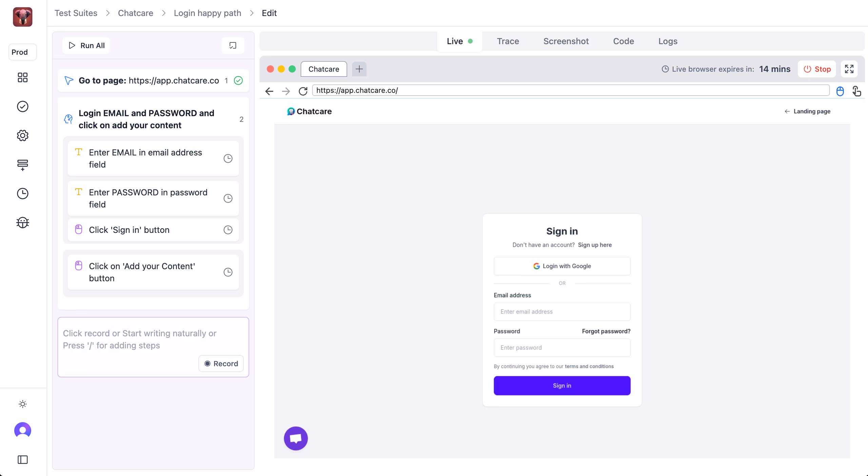This screenshot has height=476, width=868.
Task: Click the Record button
Action: (221, 363)
